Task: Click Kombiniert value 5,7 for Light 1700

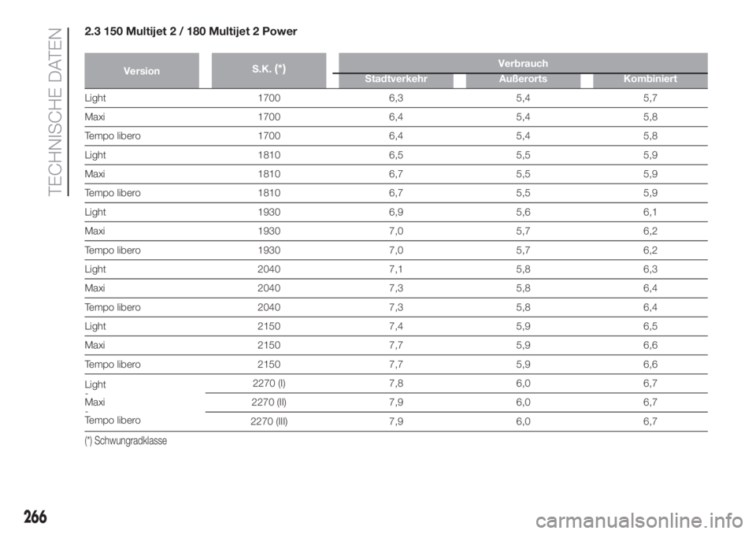Action: tap(650, 98)
